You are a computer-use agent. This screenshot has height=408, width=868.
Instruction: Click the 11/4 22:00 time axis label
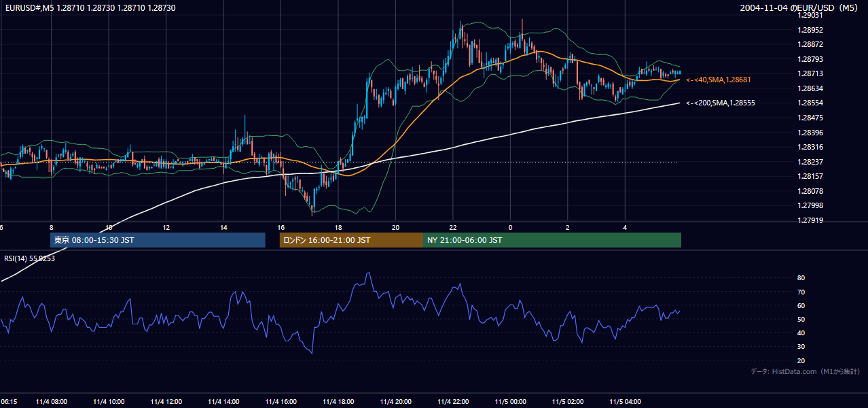pyautogui.click(x=453, y=402)
